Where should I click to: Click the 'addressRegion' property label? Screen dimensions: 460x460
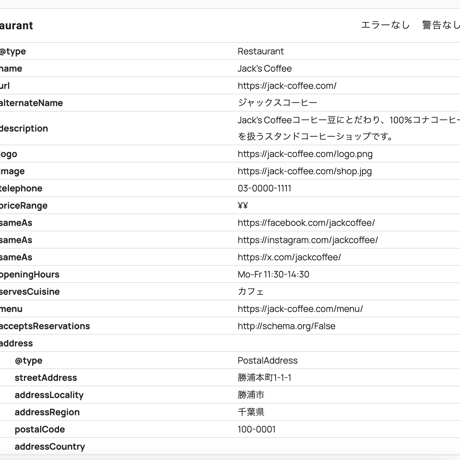pyautogui.click(x=47, y=412)
